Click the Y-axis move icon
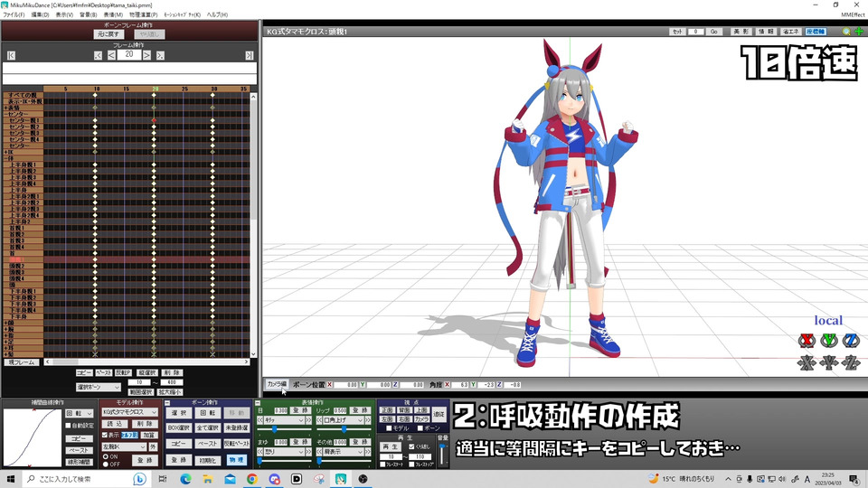 click(x=829, y=363)
